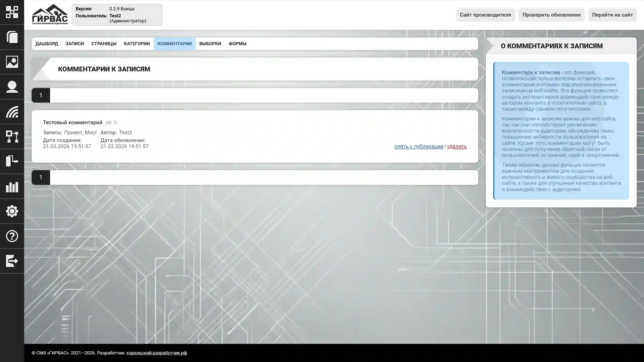Open the Категории tab
This screenshot has width=644, height=362.
[137, 44]
